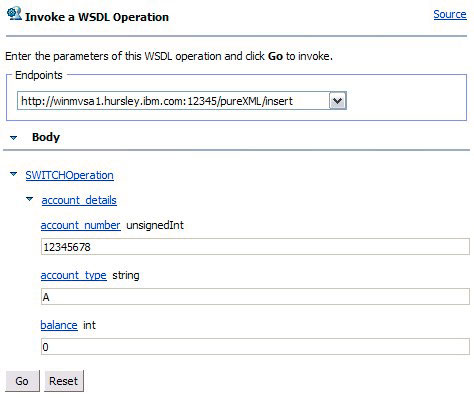Click the WSDL operation icon beside title
The width and height of the screenshot is (474, 398).
point(14,14)
